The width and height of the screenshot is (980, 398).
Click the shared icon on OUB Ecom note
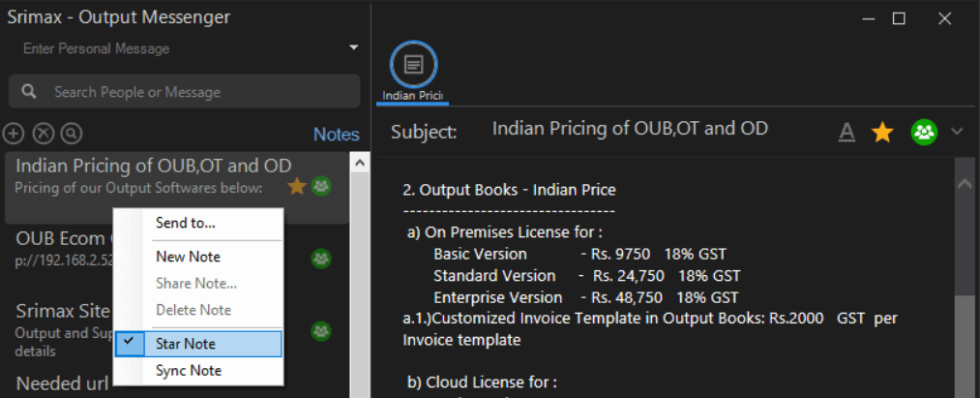click(321, 258)
